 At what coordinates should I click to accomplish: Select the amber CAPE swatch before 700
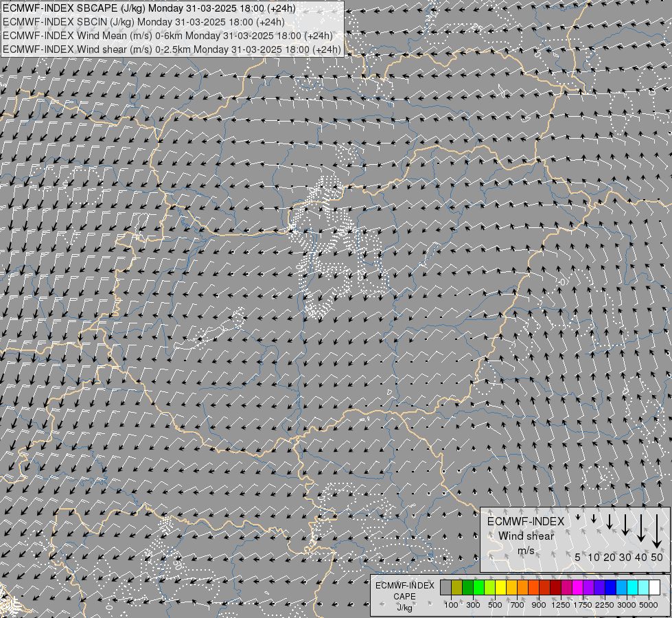[511, 587]
